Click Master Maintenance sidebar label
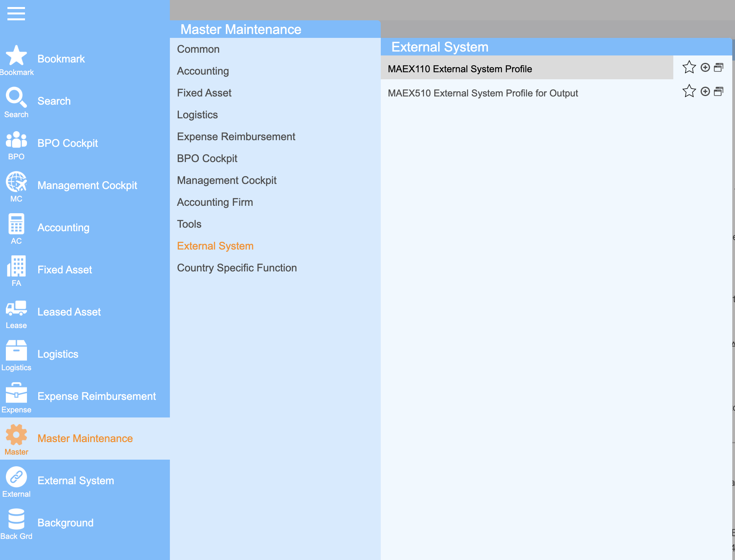This screenshot has width=735, height=560. pyautogui.click(x=85, y=439)
